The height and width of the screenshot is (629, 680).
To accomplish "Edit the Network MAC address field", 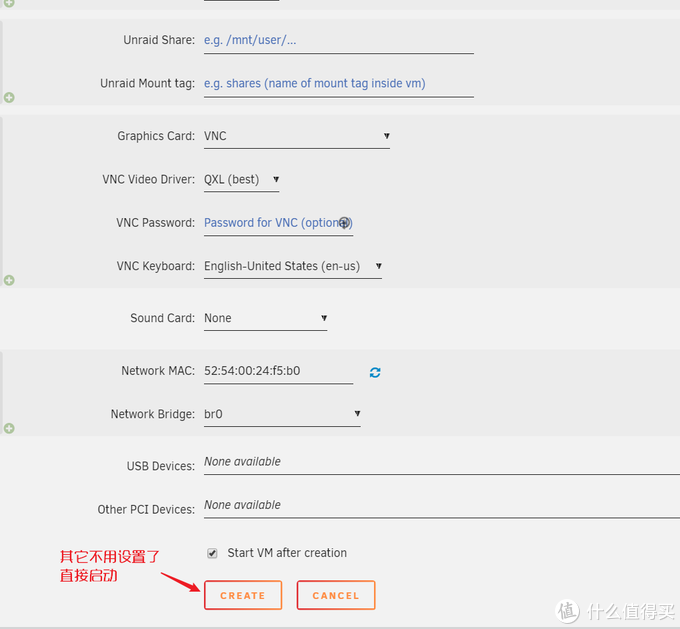I will tap(278, 371).
